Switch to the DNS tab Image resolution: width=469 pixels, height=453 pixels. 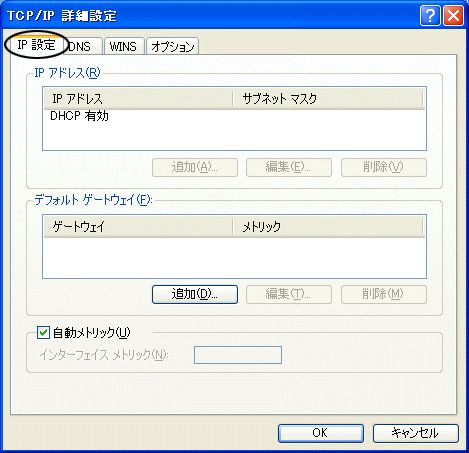pos(82,46)
